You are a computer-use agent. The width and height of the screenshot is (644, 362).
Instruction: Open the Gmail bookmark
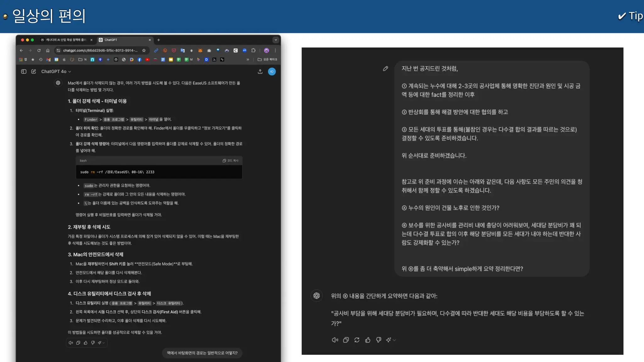[48, 59]
